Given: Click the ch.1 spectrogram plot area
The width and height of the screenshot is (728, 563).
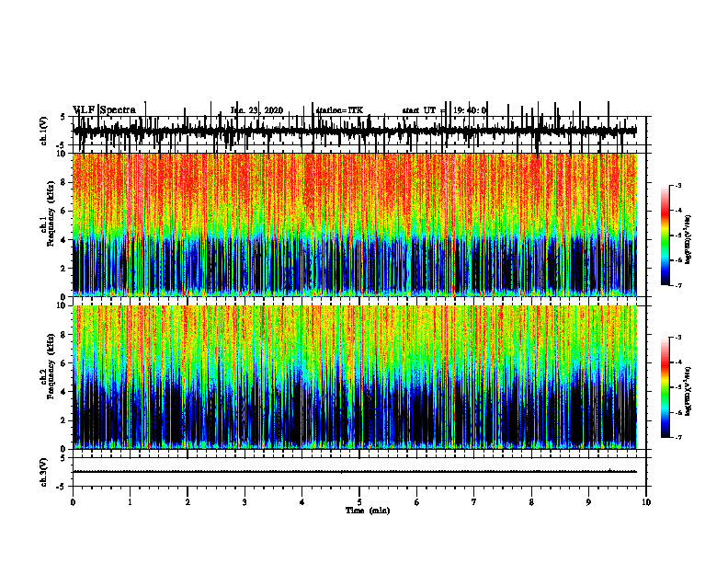Looking at the screenshot, I should tap(355, 224).
